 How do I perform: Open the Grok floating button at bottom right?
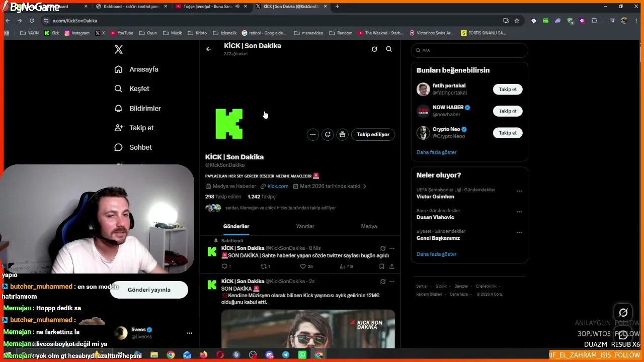click(623, 313)
